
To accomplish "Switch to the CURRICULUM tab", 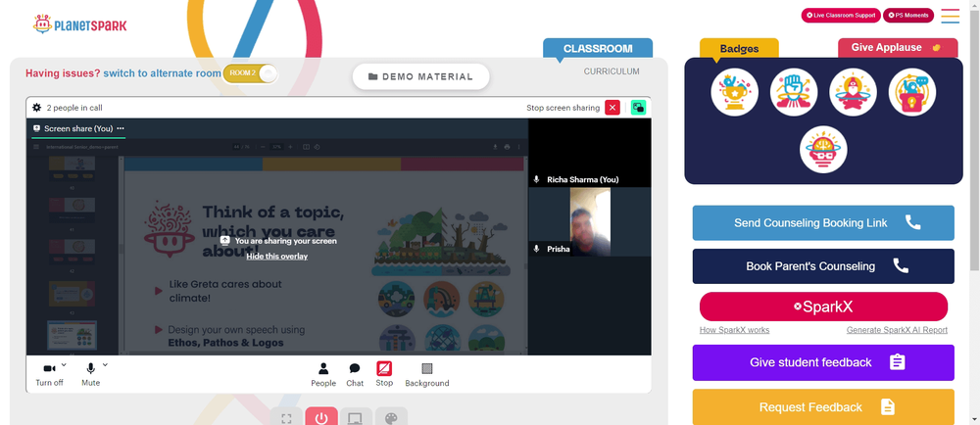I will click(612, 71).
